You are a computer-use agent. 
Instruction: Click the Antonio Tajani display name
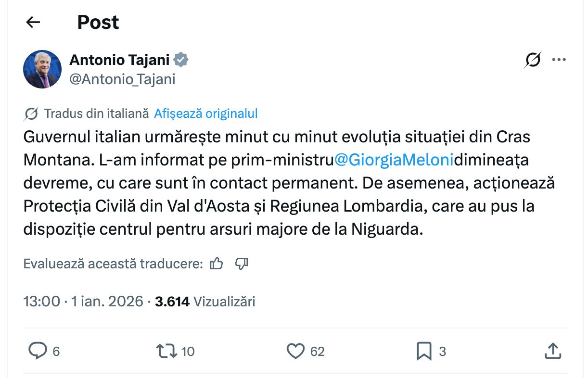point(120,60)
